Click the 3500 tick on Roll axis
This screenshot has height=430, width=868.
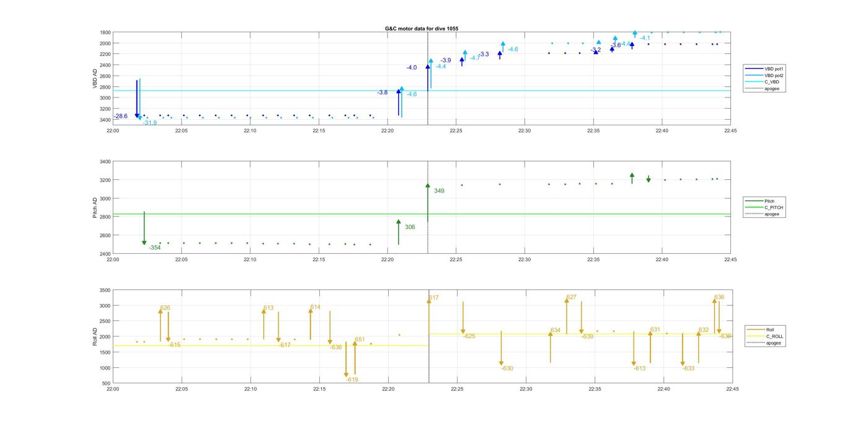click(106, 290)
